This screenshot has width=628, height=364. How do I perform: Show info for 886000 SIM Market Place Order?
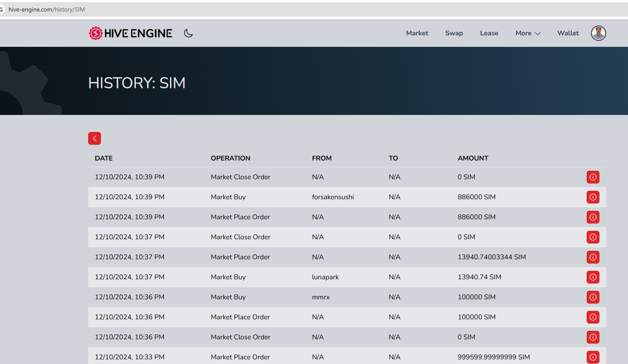point(593,217)
